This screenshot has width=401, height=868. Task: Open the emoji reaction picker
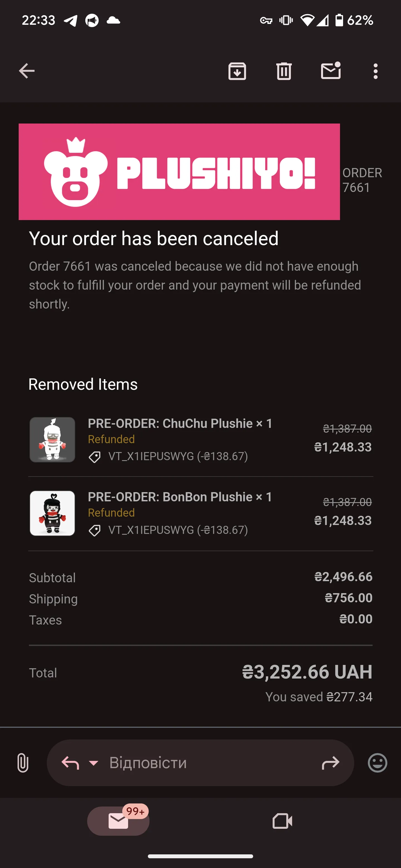[377, 763]
